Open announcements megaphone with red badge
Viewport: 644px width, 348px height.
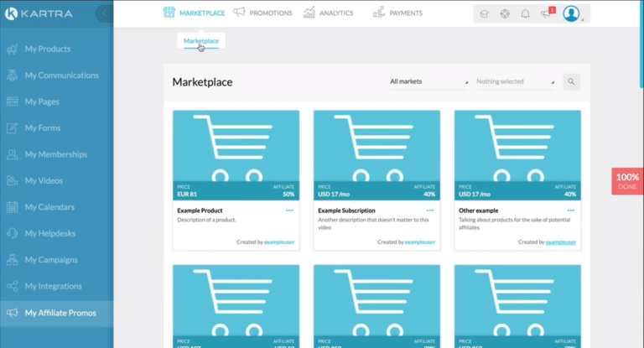pyautogui.click(x=547, y=13)
